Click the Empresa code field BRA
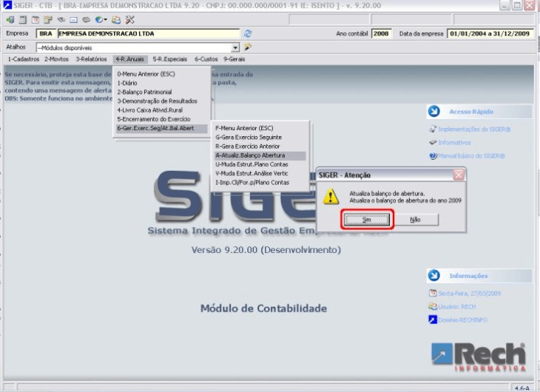540x392 pixels. point(46,33)
